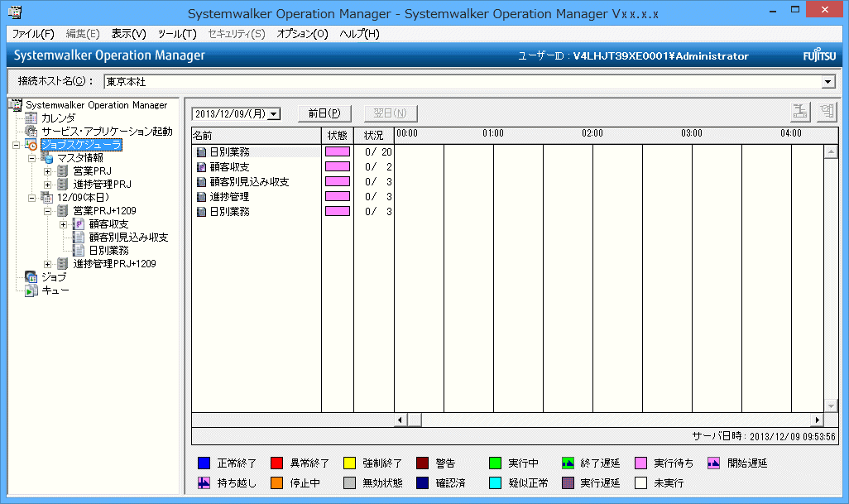
Task: Click the rightmost toolbar icon above the time chart
Action: [x=827, y=112]
